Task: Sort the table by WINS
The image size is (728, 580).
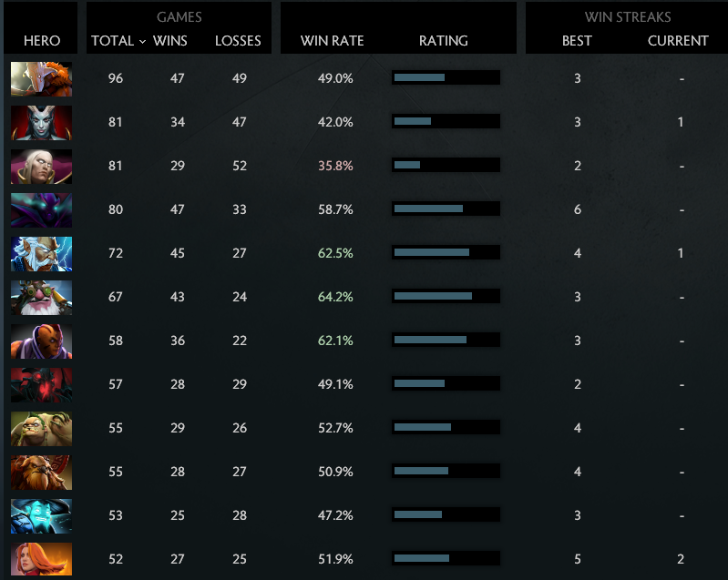Action: pyautogui.click(x=169, y=41)
